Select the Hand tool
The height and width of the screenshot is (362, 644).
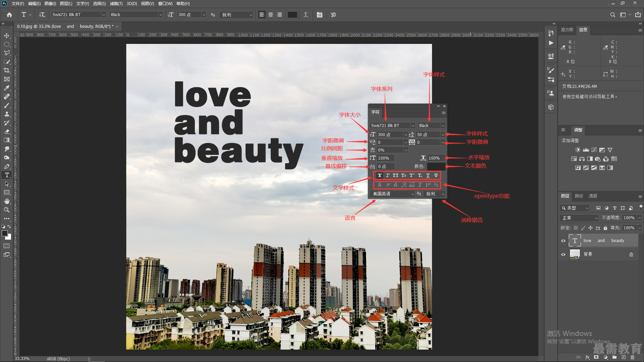point(7,201)
